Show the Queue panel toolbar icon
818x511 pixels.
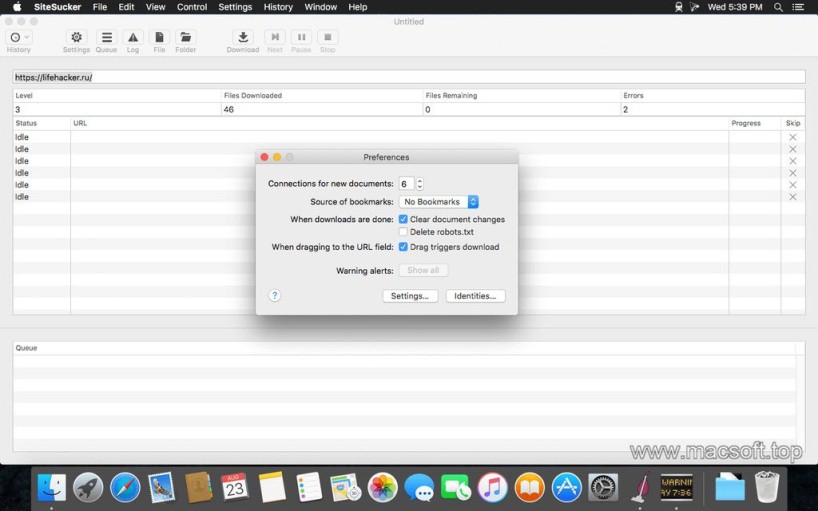tap(106, 38)
